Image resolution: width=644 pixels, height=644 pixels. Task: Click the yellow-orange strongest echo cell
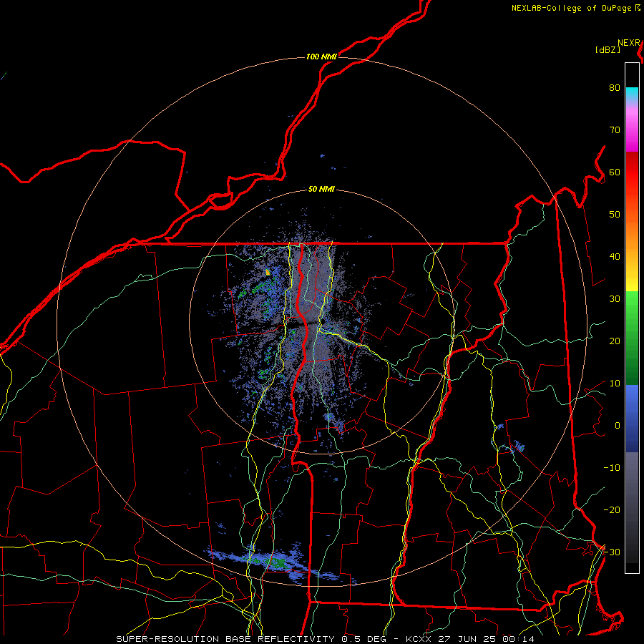[268, 272]
